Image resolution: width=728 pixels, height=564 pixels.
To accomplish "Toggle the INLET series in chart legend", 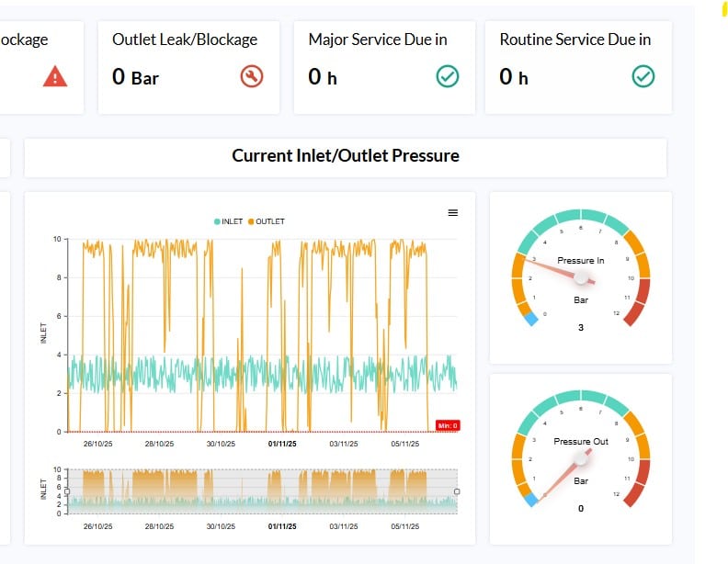I will click(230, 221).
